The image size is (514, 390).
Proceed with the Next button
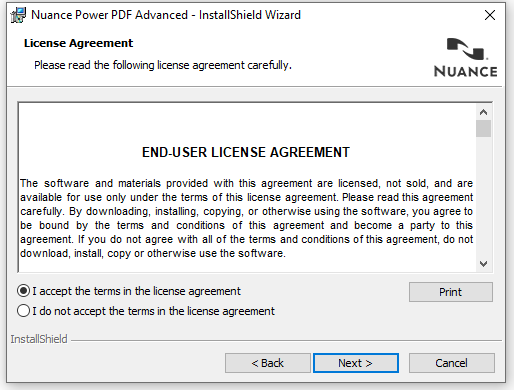coord(356,363)
